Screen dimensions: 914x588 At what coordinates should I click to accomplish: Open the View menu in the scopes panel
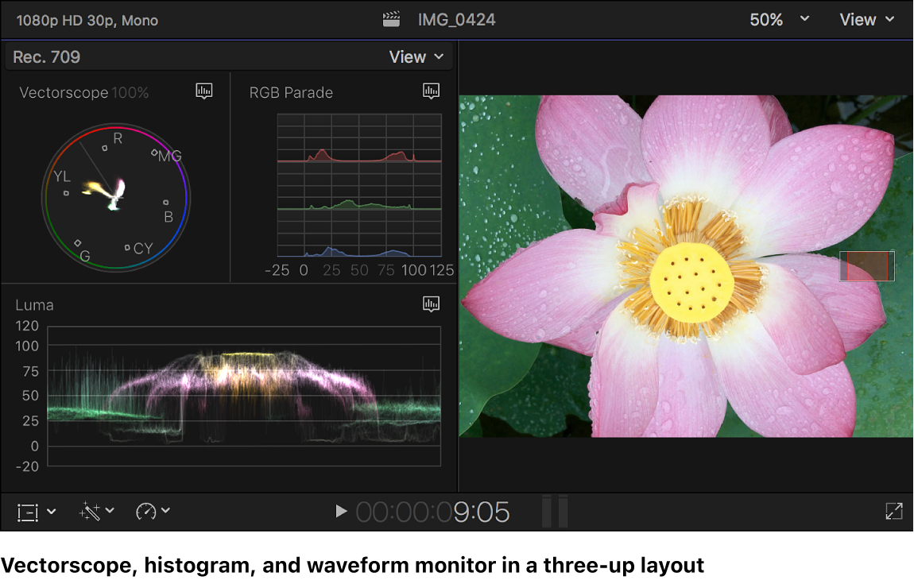pyautogui.click(x=416, y=56)
